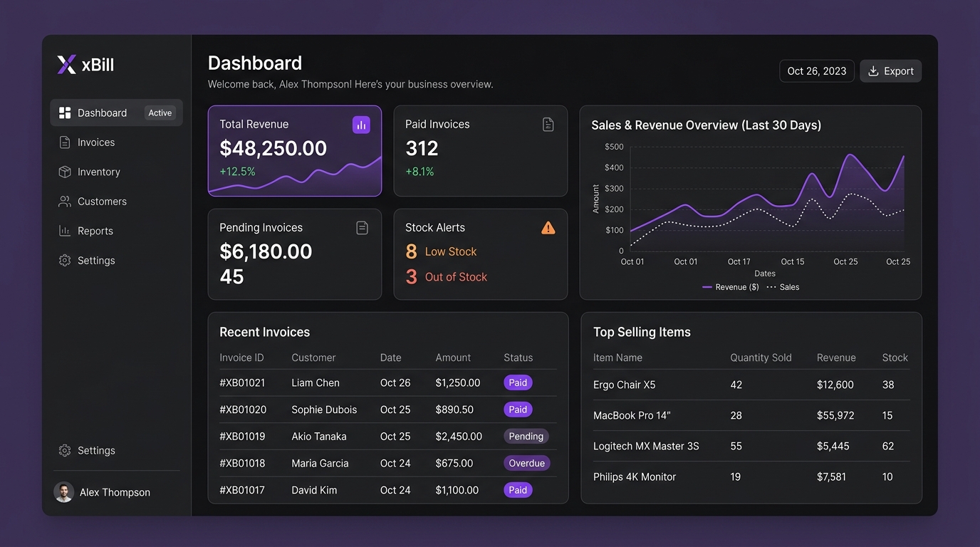Go to the Customers section
The width and height of the screenshot is (980, 547).
click(x=116, y=202)
